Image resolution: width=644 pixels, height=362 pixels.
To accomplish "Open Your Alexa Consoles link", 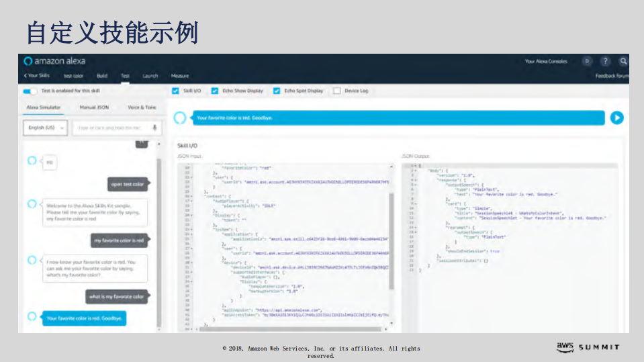I will 546,61.
